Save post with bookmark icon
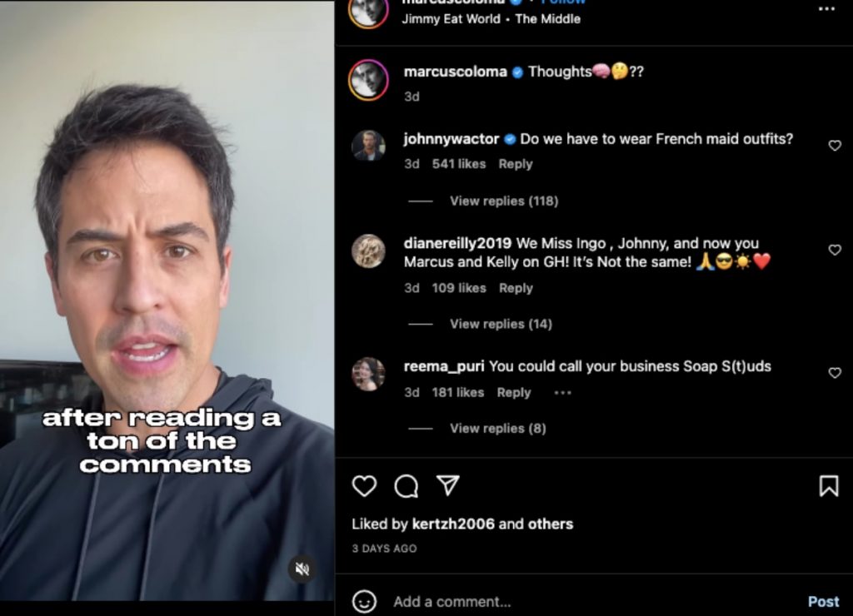The width and height of the screenshot is (853, 616). 829,486
